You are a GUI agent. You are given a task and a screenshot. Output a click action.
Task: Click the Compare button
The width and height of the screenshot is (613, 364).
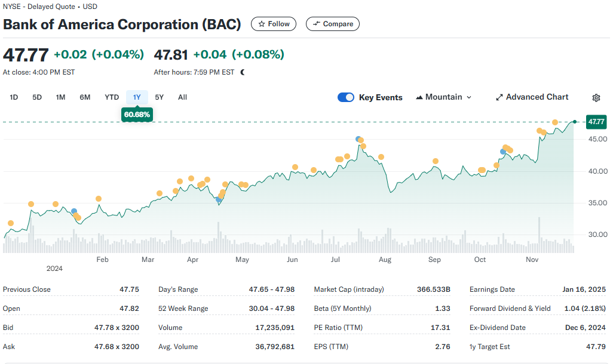coord(333,24)
